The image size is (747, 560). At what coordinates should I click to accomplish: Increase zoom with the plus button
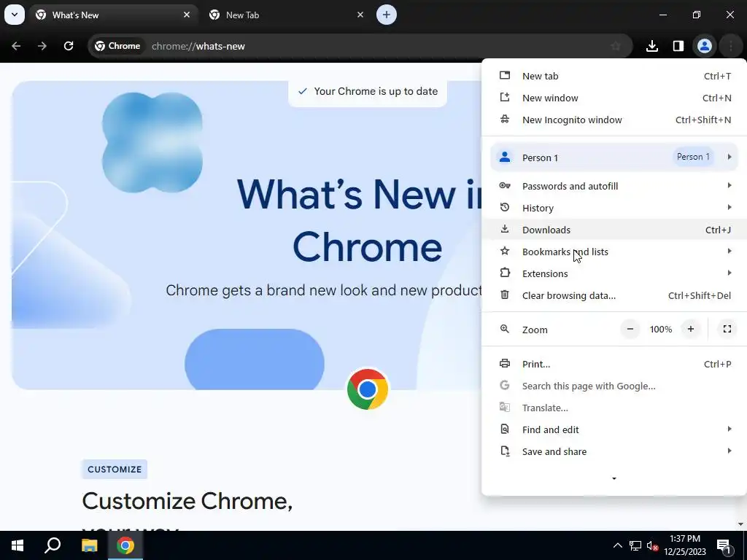click(x=691, y=329)
